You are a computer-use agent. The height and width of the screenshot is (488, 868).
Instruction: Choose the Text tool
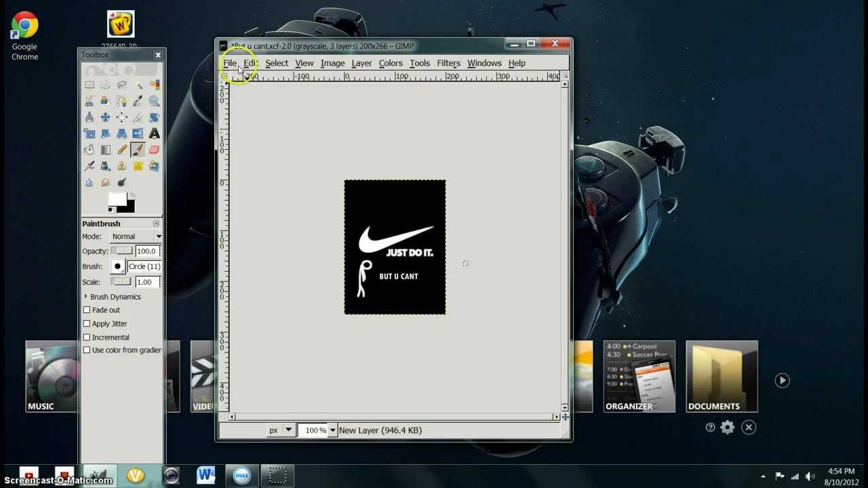154,134
